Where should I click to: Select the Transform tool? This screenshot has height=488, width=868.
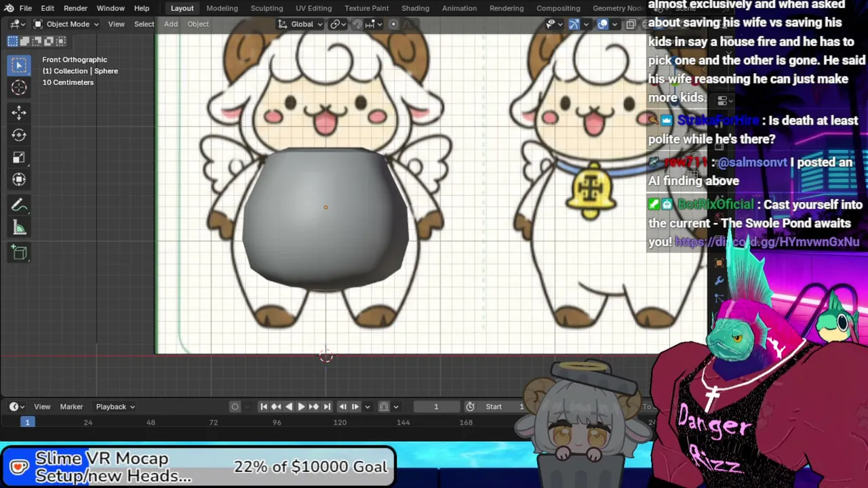[x=19, y=180]
